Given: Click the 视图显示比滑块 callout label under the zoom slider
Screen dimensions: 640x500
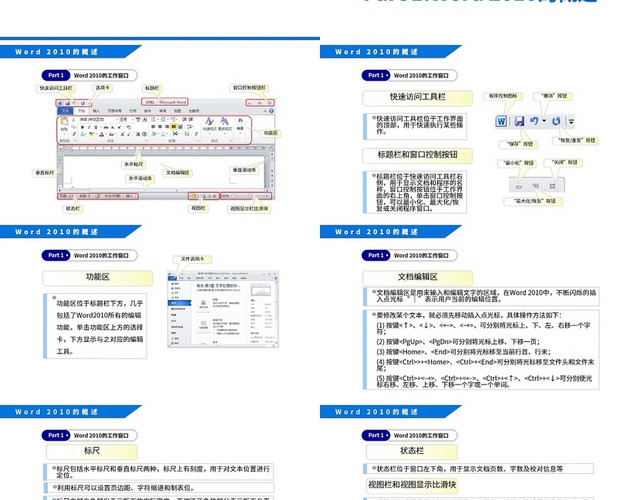Looking at the screenshot, I should coord(249,209).
